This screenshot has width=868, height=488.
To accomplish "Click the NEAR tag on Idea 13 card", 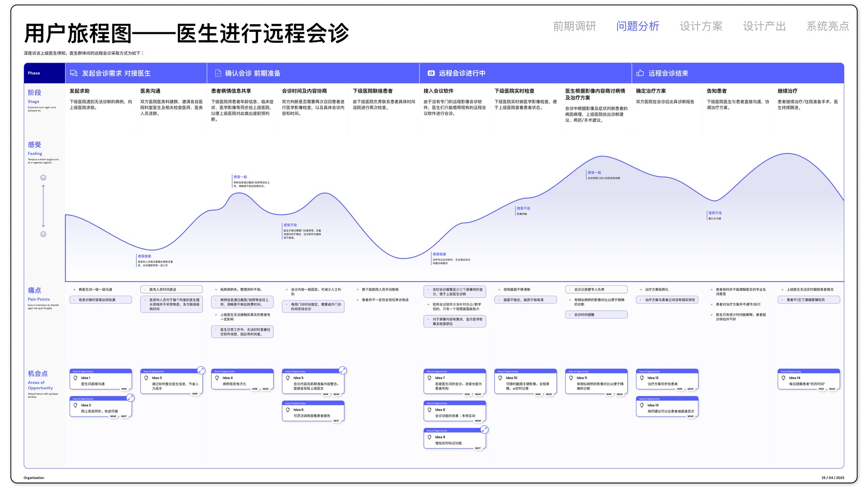I will pyautogui.click(x=690, y=416).
